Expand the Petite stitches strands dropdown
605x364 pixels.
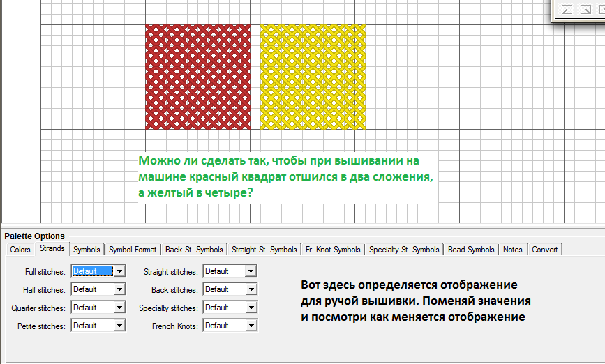click(x=119, y=326)
